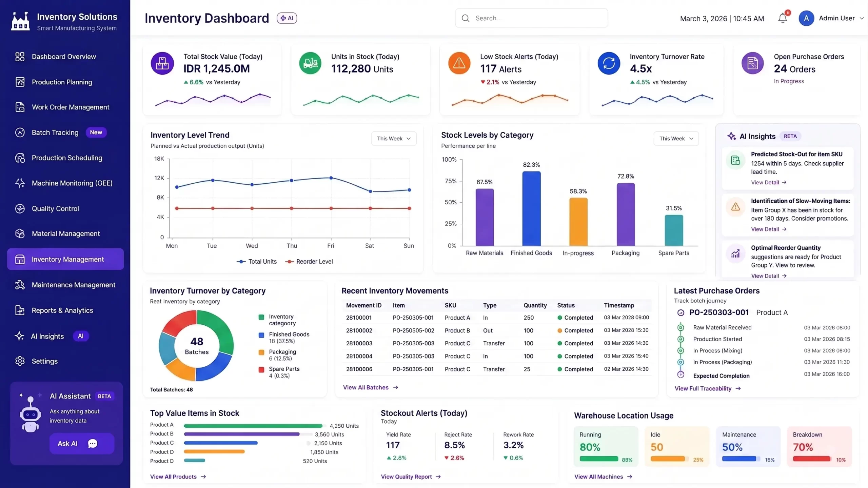This screenshot has width=868, height=488.
Task: Open View Full Traceability link
Action: [x=708, y=389]
